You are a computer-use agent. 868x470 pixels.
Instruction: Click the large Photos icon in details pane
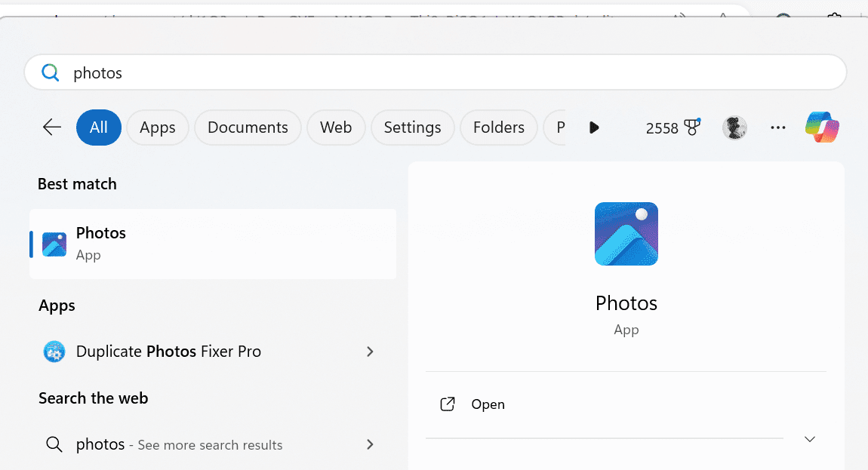[x=626, y=234]
